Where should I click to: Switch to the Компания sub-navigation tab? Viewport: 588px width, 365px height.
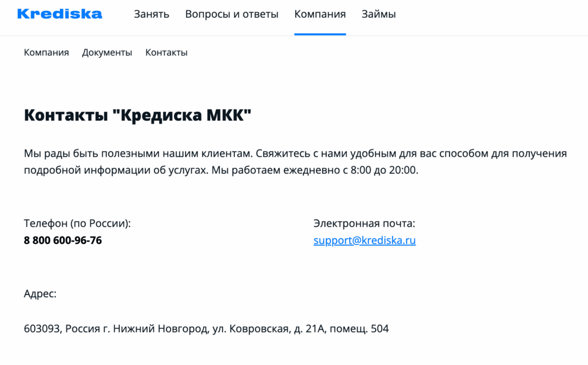pos(47,53)
